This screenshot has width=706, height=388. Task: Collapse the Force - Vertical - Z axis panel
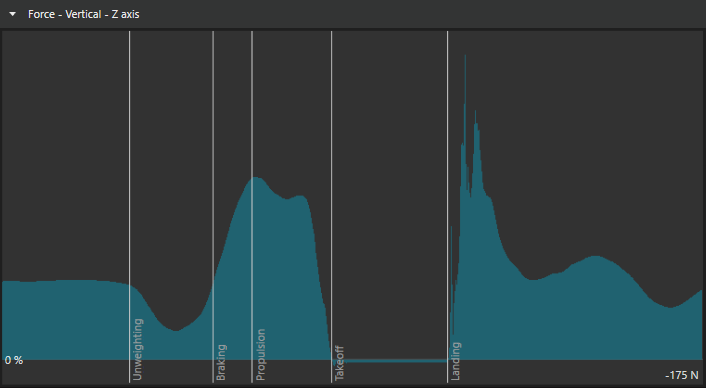click(x=13, y=14)
